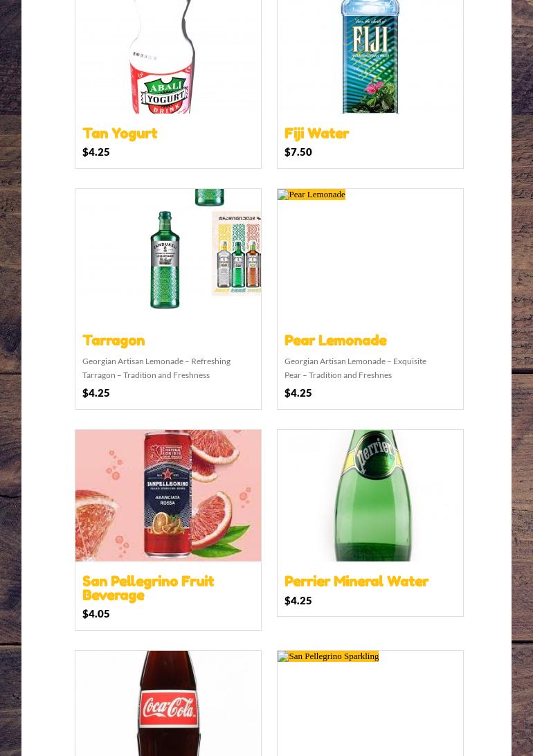Viewport: 533px width, 756px height.
Task: Open San Pellegrino Fruit Beverage title
Action: pos(148,588)
